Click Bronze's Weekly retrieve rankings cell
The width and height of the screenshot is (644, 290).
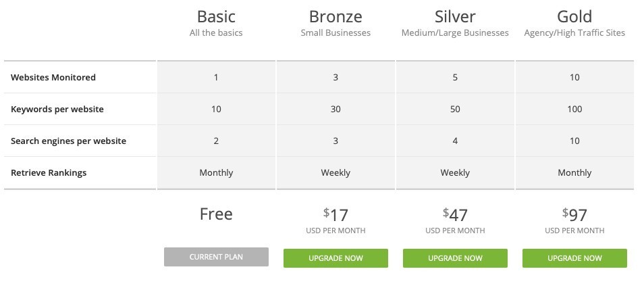[336, 172]
